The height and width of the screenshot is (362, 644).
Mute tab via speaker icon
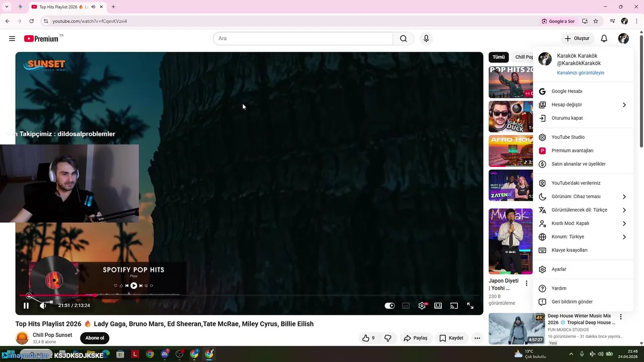(x=93, y=7)
